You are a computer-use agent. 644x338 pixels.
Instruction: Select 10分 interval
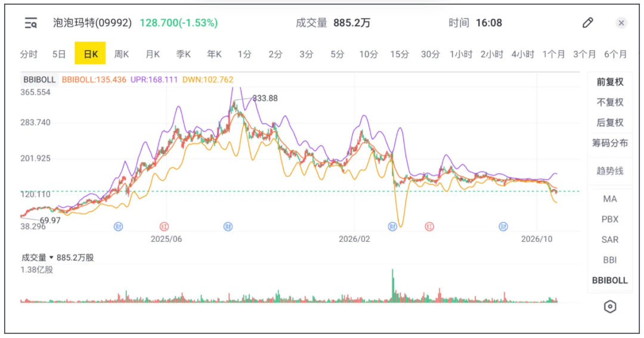coord(369,54)
